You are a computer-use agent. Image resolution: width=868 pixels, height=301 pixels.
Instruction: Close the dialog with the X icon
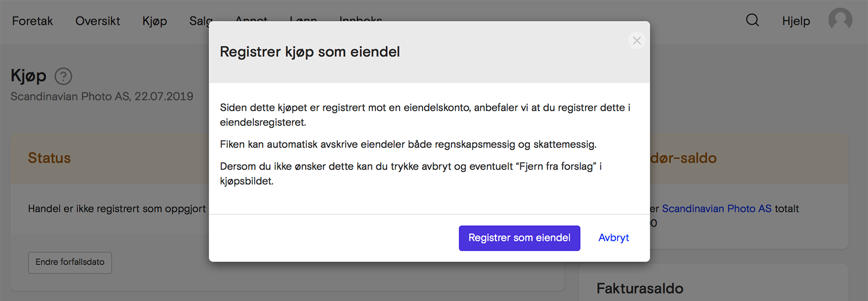(x=637, y=40)
